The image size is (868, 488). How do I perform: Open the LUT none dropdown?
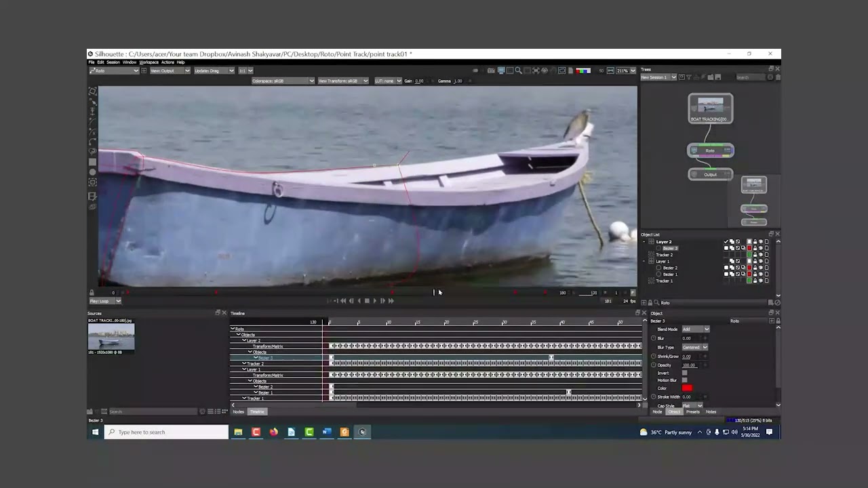pyautogui.click(x=388, y=81)
